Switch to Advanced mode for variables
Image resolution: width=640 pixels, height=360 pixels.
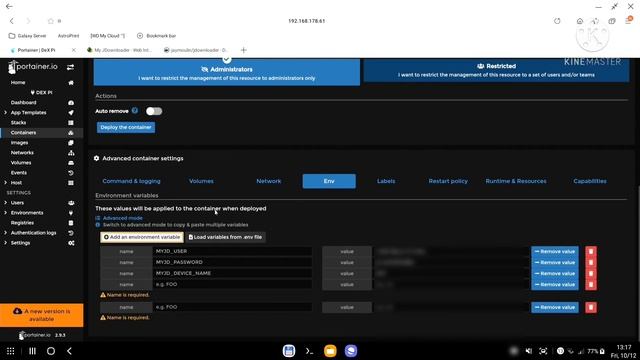click(x=122, y=218)
